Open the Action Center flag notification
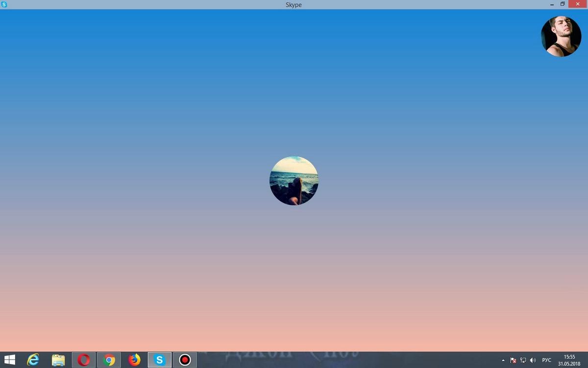Screen dimensions: 588x368 (x=513, y=360)
